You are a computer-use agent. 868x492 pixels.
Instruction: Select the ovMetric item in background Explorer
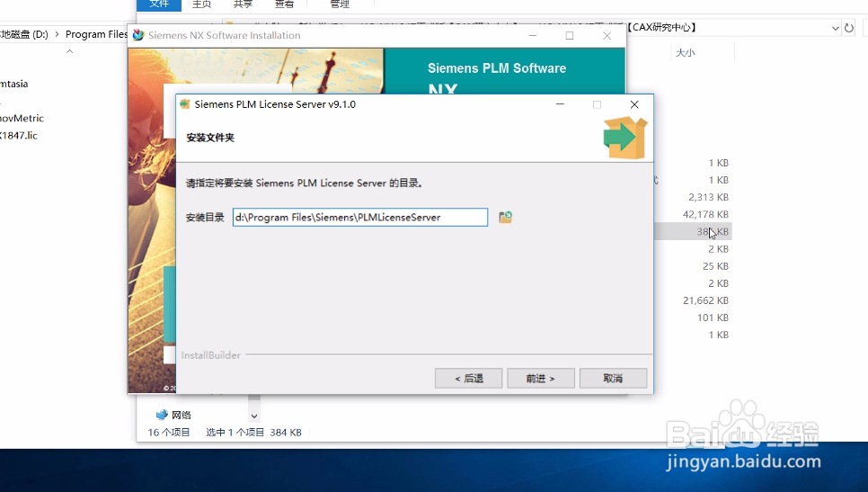pos(22,118)
